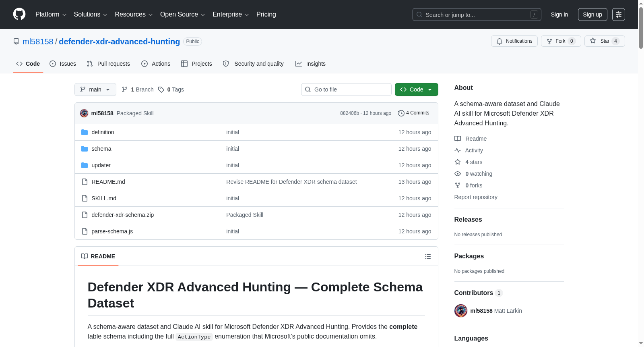
Task: Focus the Go to file field
Action: [346, 89]
